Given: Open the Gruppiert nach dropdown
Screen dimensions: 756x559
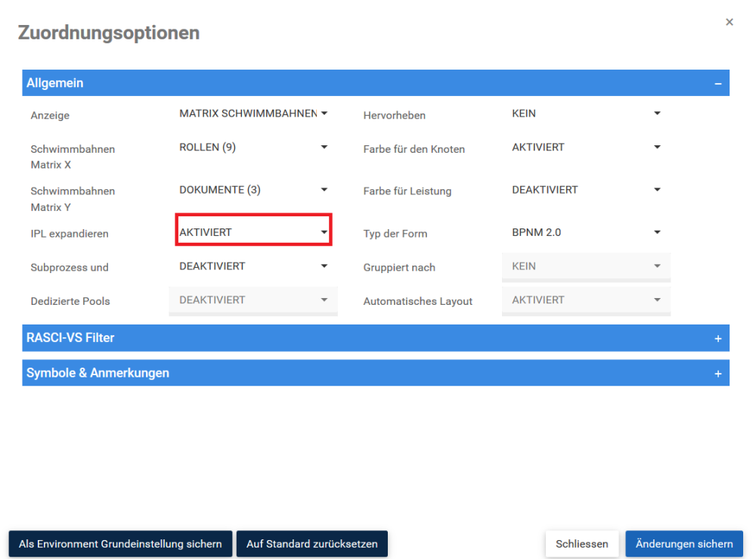Looking at the screenshot, I should point(586,267).
